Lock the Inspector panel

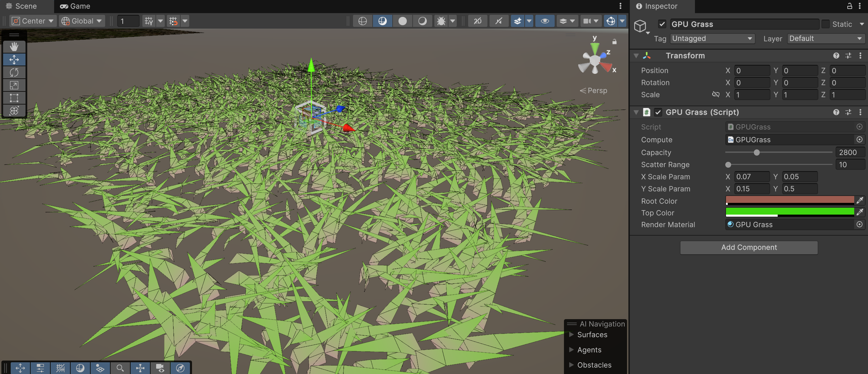(x=850, y=6)
